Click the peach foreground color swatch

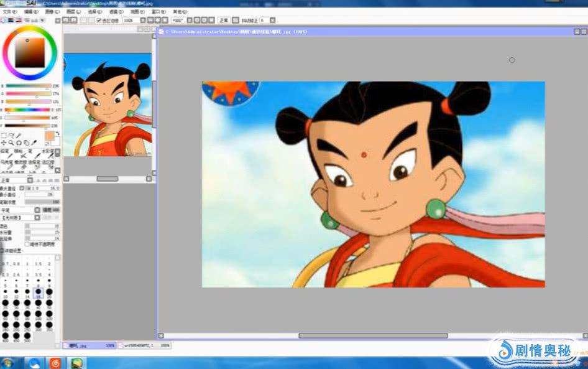49,136
